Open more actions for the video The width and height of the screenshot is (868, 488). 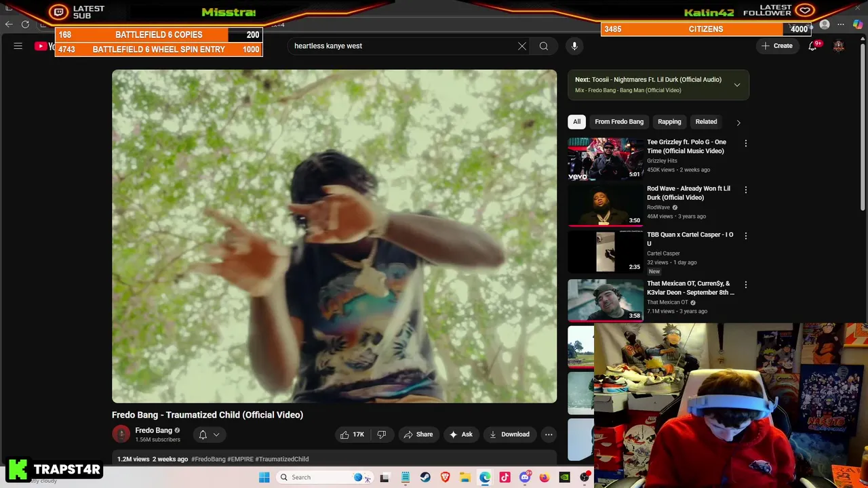click(549, 434)
